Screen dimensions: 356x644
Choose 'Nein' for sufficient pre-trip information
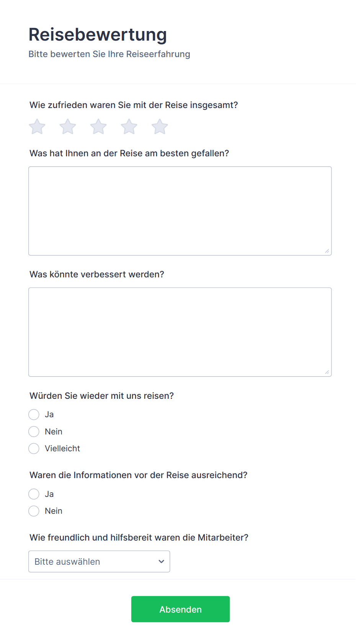34,511
